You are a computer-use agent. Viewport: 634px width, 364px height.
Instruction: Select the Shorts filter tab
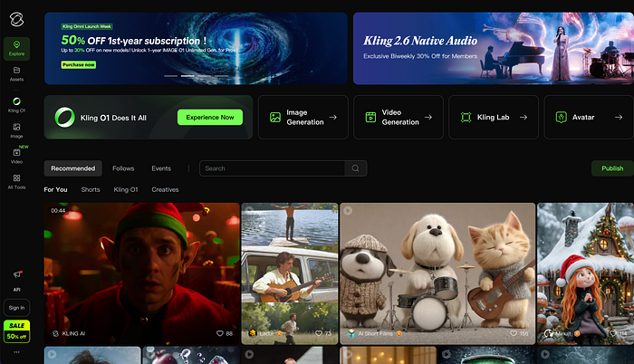91,189
